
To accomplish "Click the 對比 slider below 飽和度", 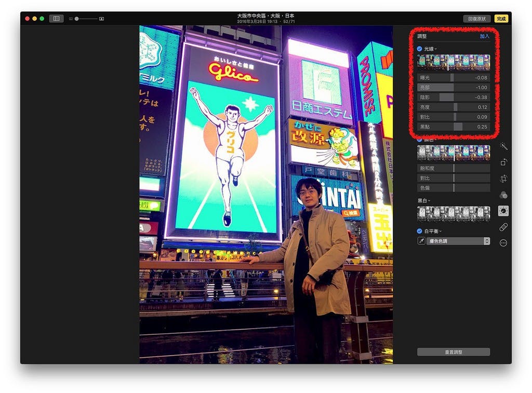I will 454,178.
